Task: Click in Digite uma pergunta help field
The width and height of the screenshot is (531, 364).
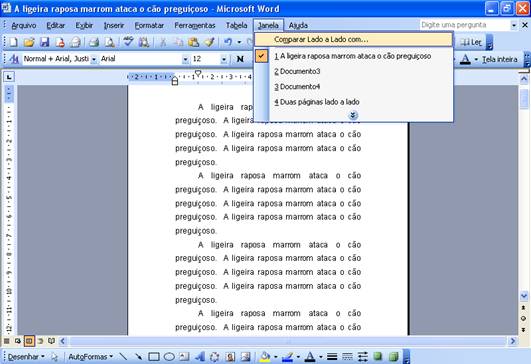Action: click(465, 25)
